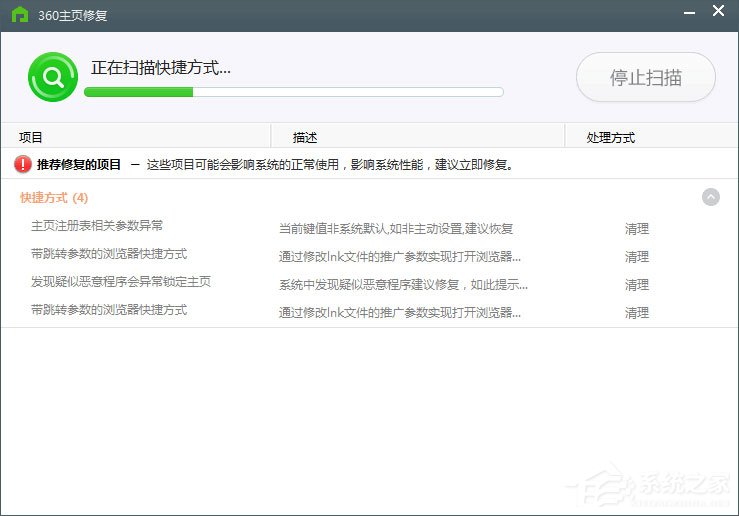This screenshot has width=739, height=516.
Task: Select row 发现疑似恶意程序会异常锁定主页
Action: click(x=369, y=283)
